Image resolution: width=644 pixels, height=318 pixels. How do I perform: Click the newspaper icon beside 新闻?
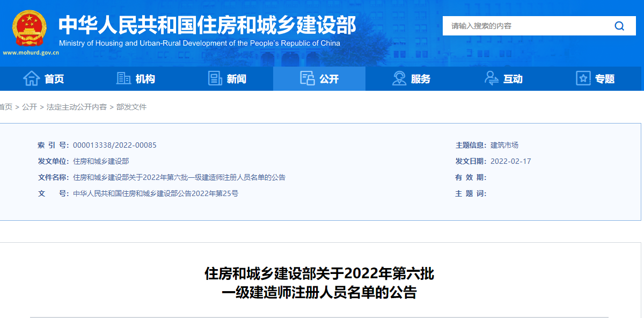point(215,78)
